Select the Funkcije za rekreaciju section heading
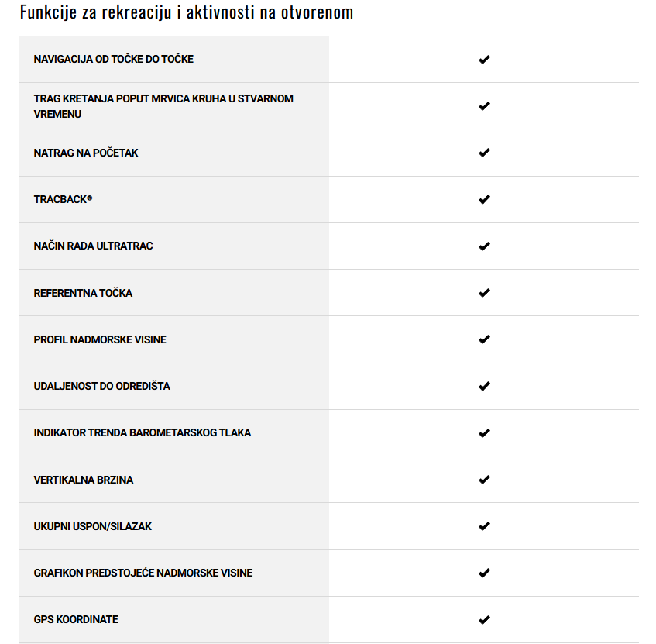Image resolution: width=656 pixels, height=644 pixels. [x=187, y=12]
